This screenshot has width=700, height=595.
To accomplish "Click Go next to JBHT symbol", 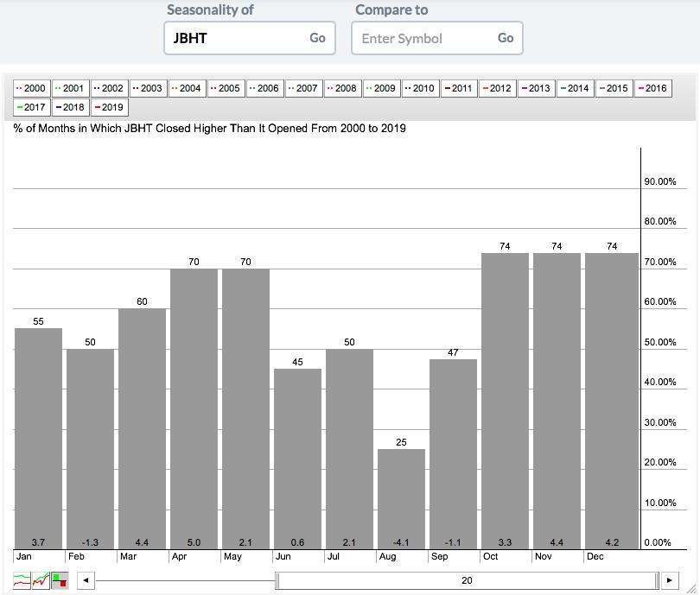I will 317,38.
